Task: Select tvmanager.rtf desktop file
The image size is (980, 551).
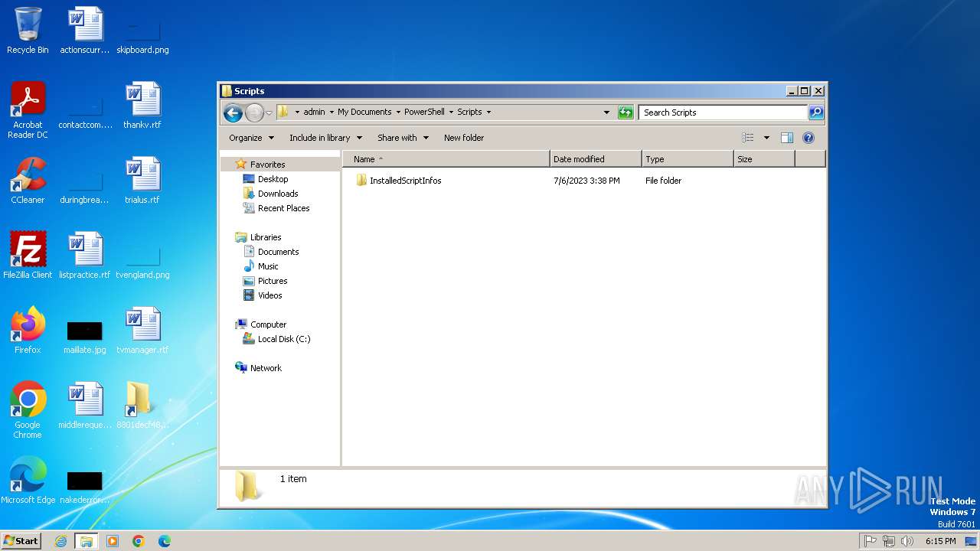Action: click(x=142, y=331)
